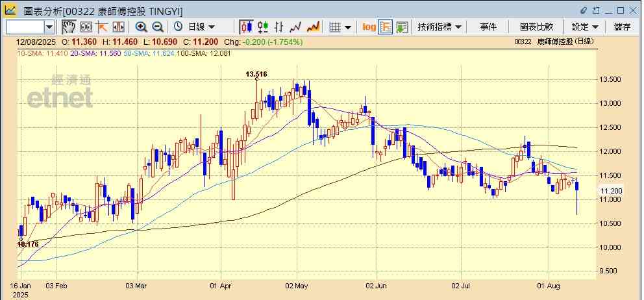This screenshot has width=644, height=300.
Task: Click the 01 Aug date label on axis
Action: (x=549, y=286)
